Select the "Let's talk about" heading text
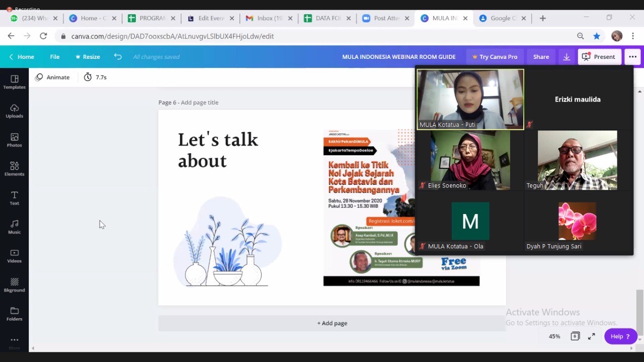Screen dimensions: 644x362 218,150
